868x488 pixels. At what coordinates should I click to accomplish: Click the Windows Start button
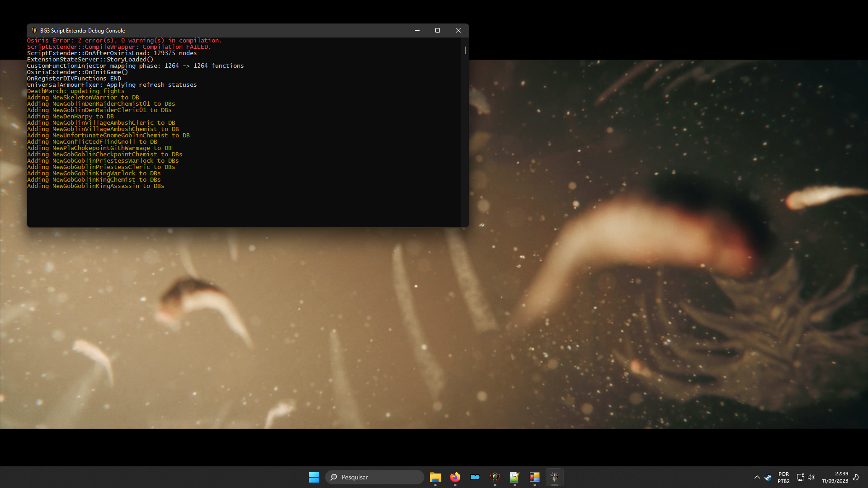(x=314, y=477)
